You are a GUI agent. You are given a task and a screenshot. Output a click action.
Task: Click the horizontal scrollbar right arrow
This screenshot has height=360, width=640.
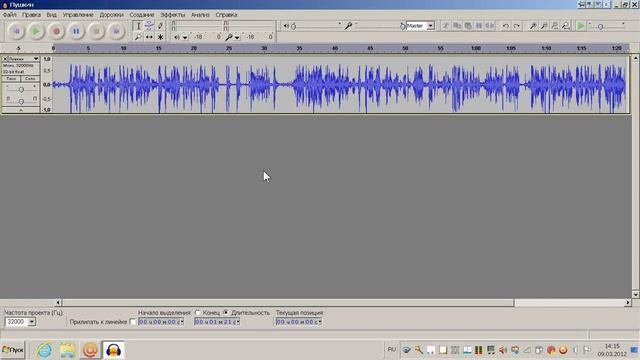pos(628,302)
